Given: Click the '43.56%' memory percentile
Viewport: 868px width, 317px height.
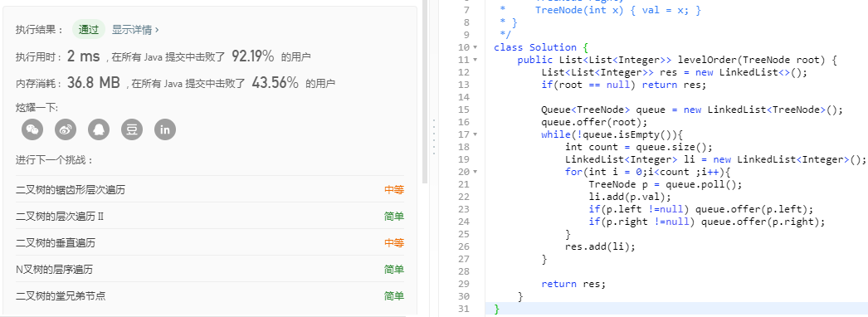Looking at the screenshot, I should [x=276, y=83].
